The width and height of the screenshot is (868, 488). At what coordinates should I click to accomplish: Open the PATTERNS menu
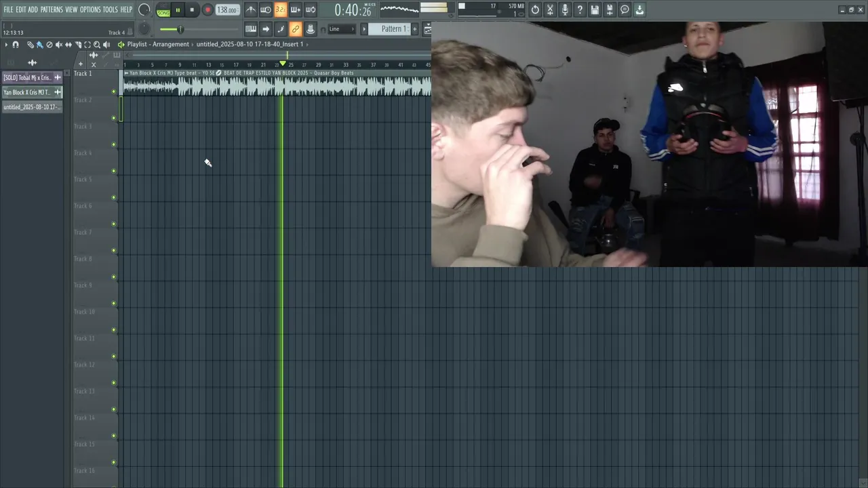(52, 9)
